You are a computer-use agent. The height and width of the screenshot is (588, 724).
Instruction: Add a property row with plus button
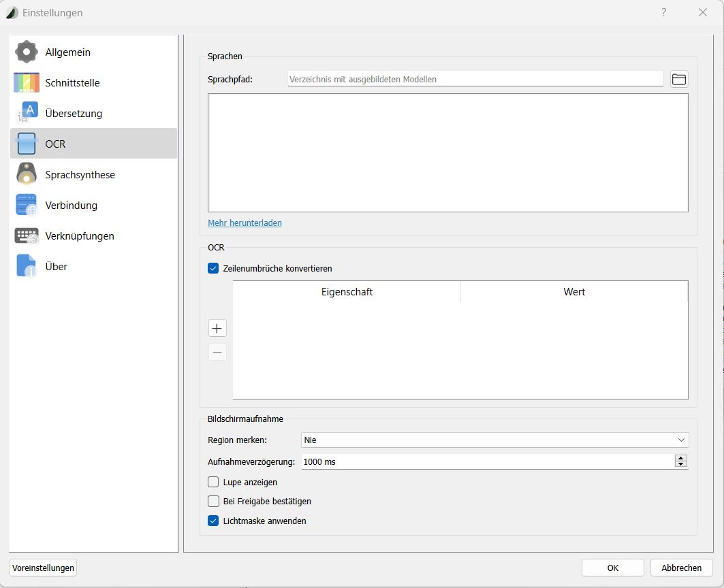[x=217, y=329]
